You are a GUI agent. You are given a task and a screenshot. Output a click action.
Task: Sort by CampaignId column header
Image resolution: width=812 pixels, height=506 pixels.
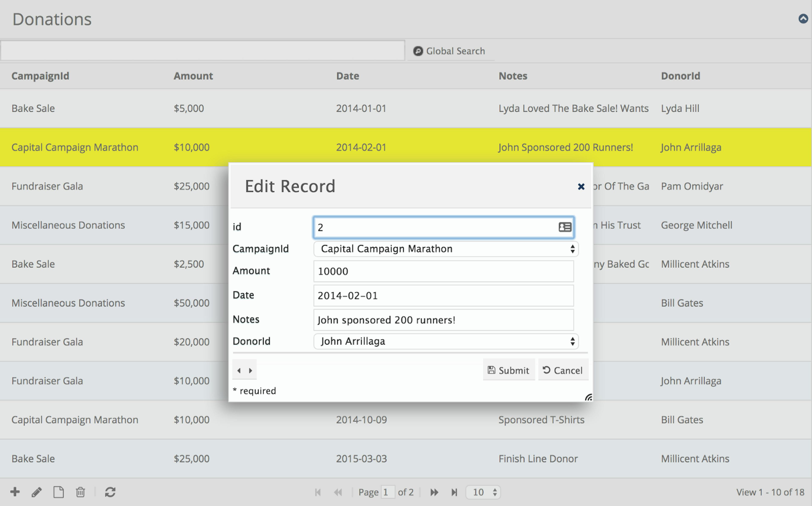pyautogui.click(x=40, y=76)
